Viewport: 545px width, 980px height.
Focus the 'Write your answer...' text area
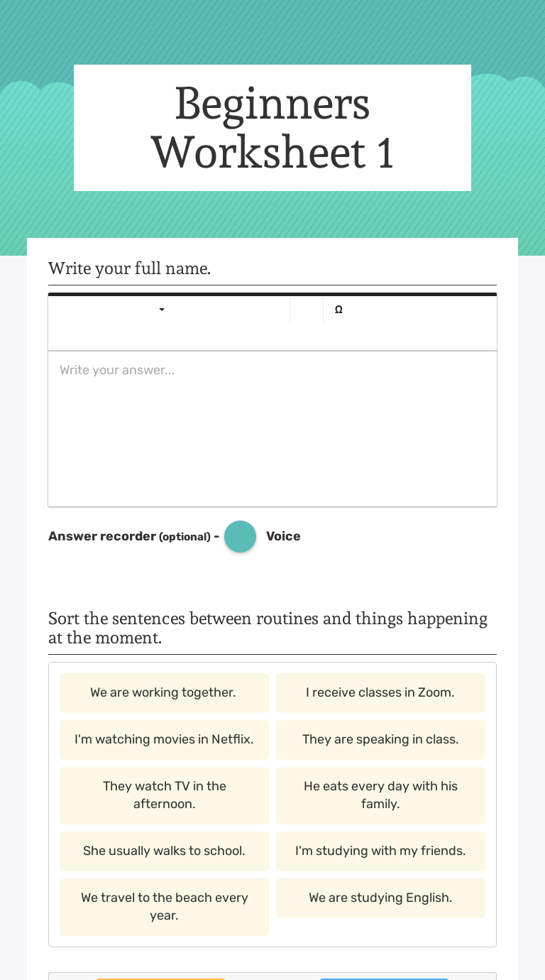click(x=272, y=429)
